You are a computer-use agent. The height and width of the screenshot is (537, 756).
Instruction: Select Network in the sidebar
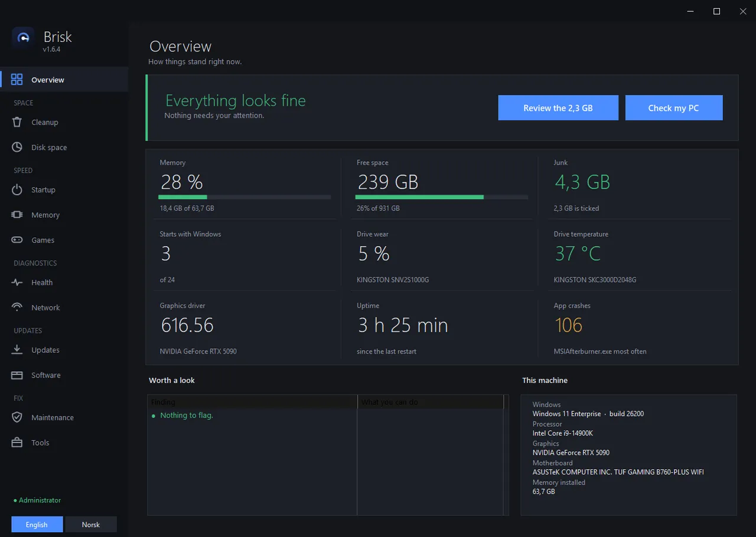pos(64,307)
